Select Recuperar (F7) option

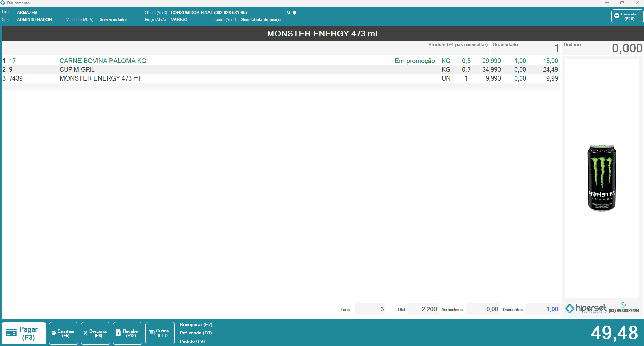click(196, 325)
